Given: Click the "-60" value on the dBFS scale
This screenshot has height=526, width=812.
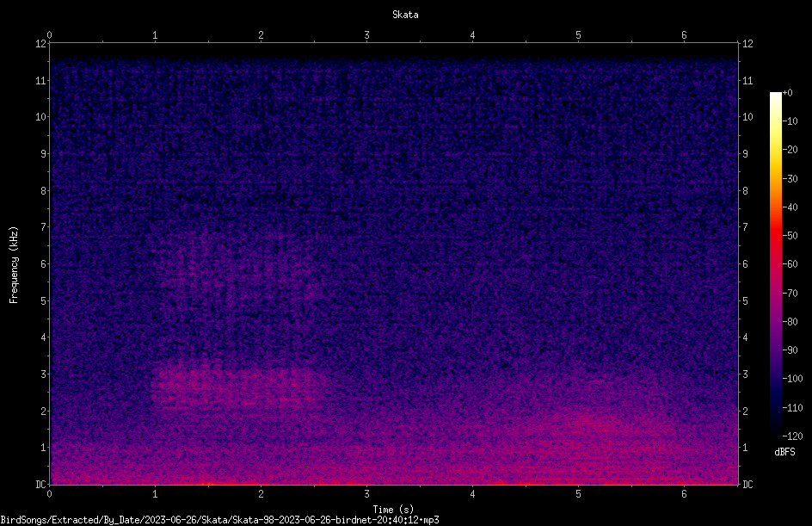Looking at the screenshot, I should [790, 264].
